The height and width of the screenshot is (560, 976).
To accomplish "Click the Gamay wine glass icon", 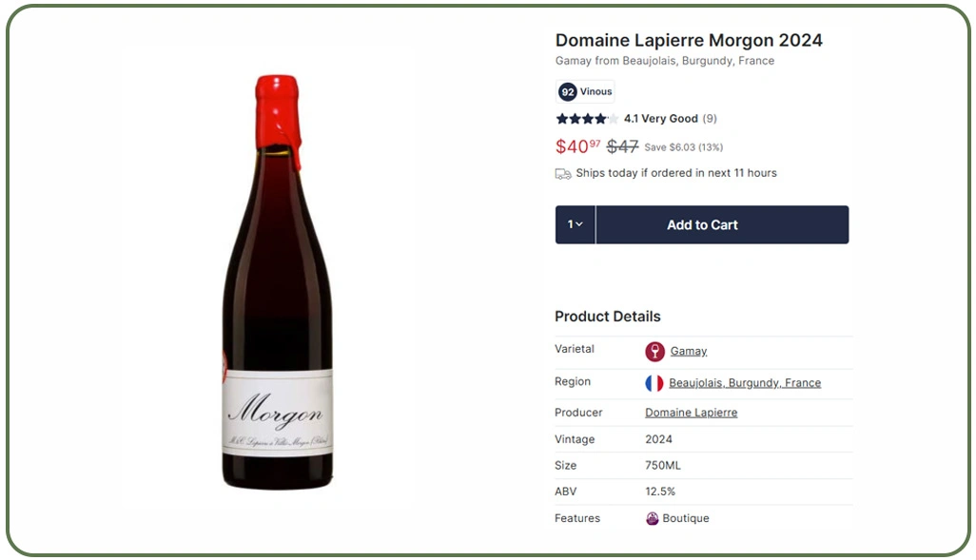I will point(654,352).
